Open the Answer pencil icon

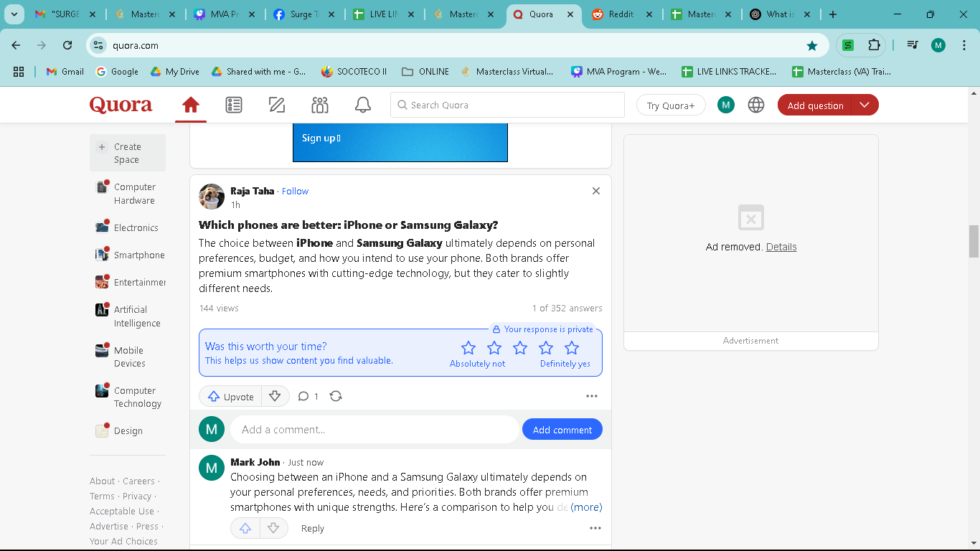[277, 105]
